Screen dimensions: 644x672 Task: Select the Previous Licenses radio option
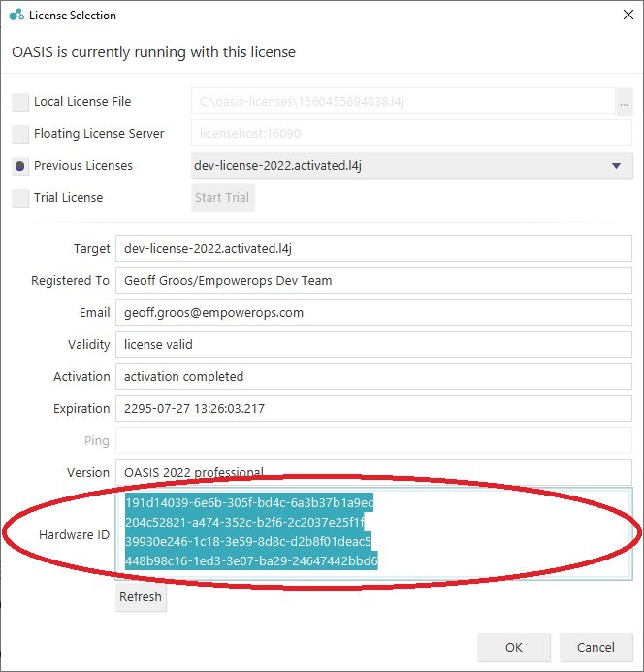20,166
